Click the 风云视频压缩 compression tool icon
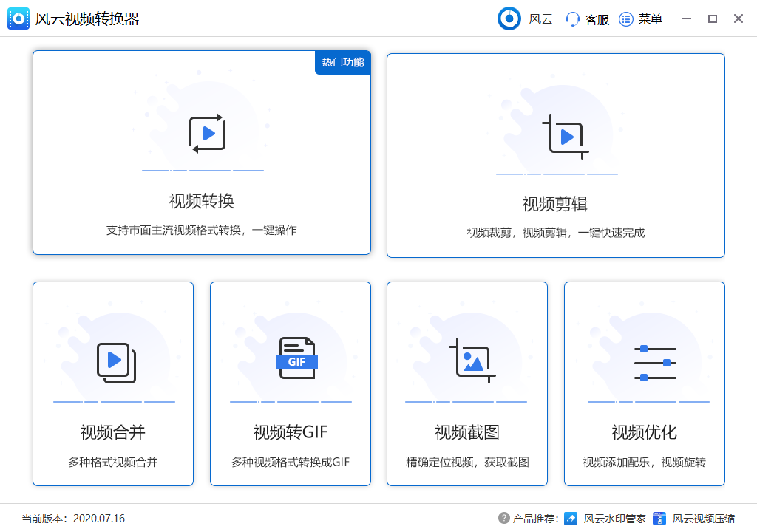Screen dimensions: 757x532 coord(660,519)
